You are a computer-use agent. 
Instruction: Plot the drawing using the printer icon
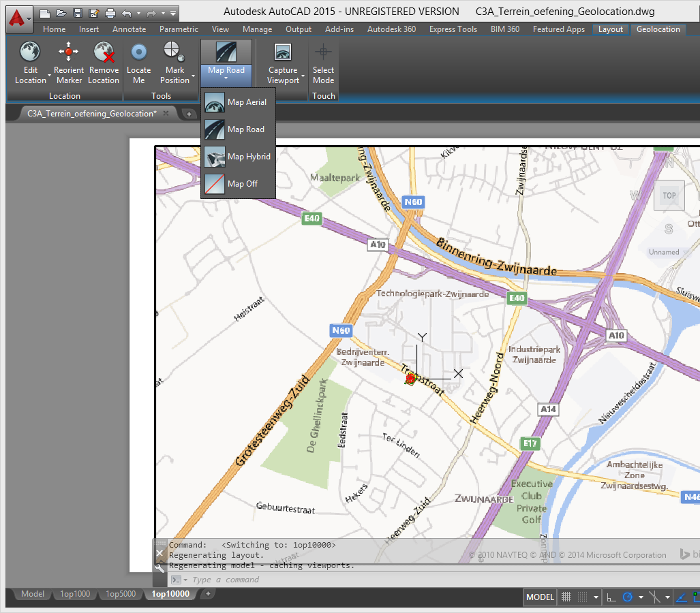[110, 14]
